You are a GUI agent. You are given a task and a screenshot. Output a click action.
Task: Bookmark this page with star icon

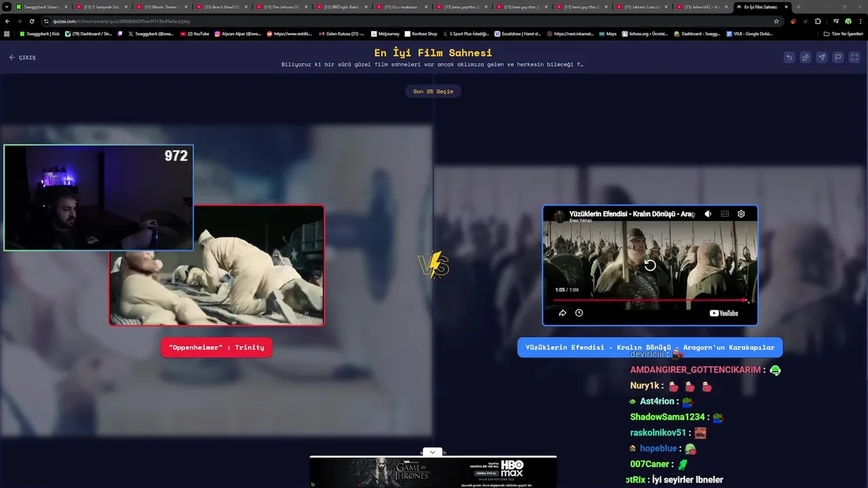(776, 21)
